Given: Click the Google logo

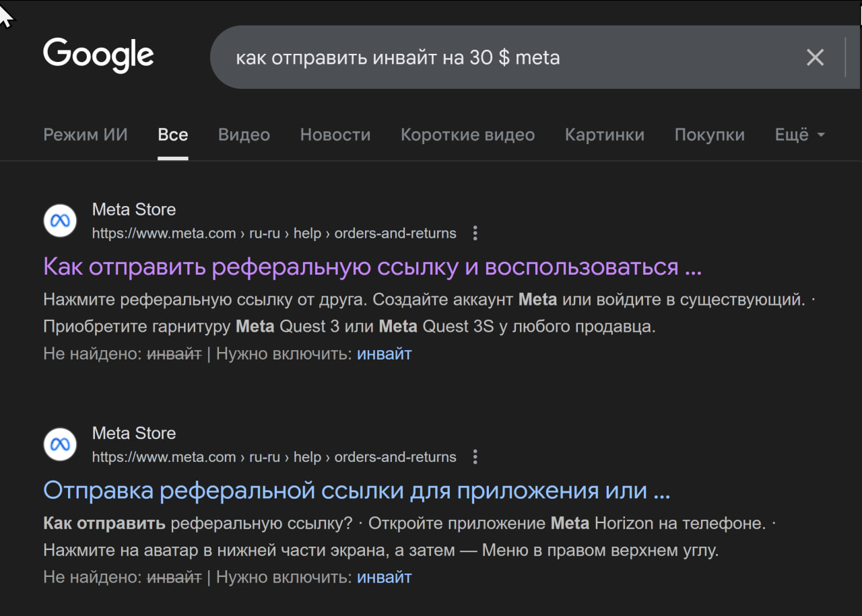Looking at the screenshot, I should click(x=98, y=55).
